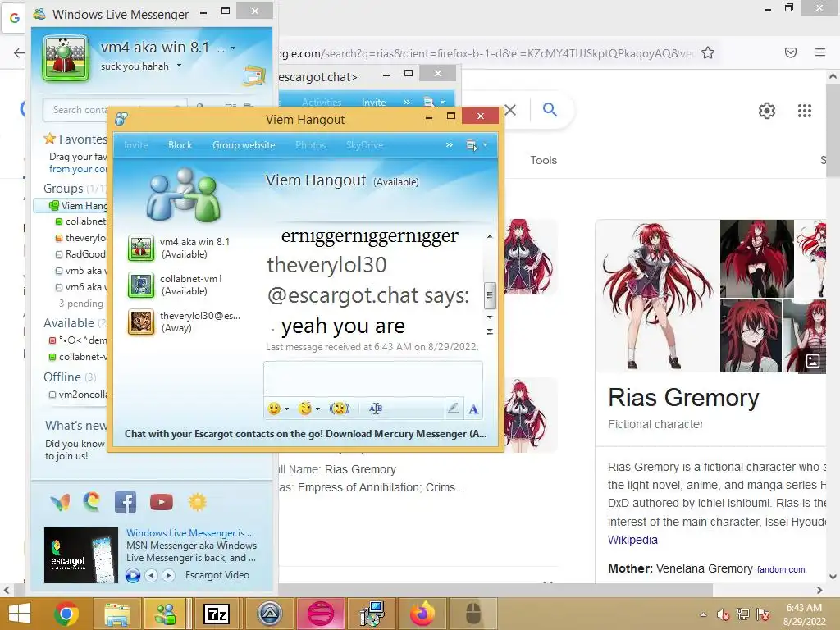Click the Viem Hangout group picture
This screenshot has width=840, height=630.
(x=184, y=195)
